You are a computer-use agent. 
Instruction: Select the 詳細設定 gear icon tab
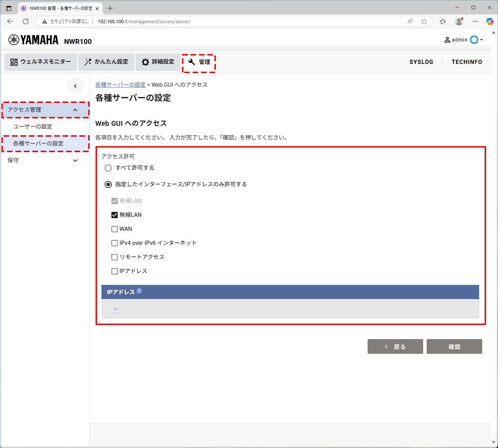click(x=158, y=62)
